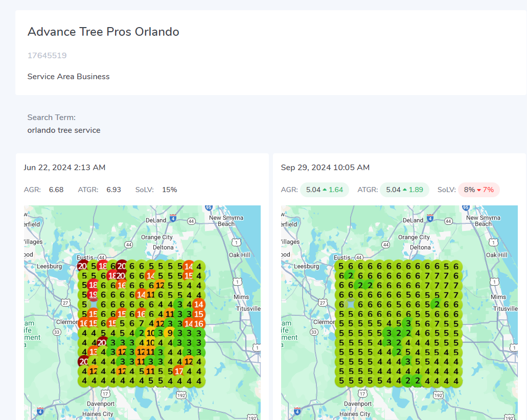This screenshot has height=420, width=527.
Task: Click the ATGR 6.93 value on June scan
Action: (113, 190)
